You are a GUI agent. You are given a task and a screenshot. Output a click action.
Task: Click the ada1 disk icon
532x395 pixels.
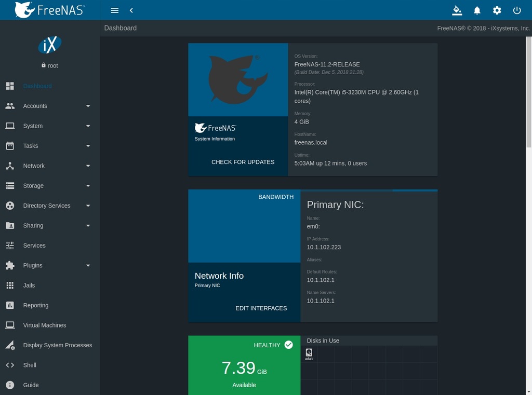click(x=309, y=354)
